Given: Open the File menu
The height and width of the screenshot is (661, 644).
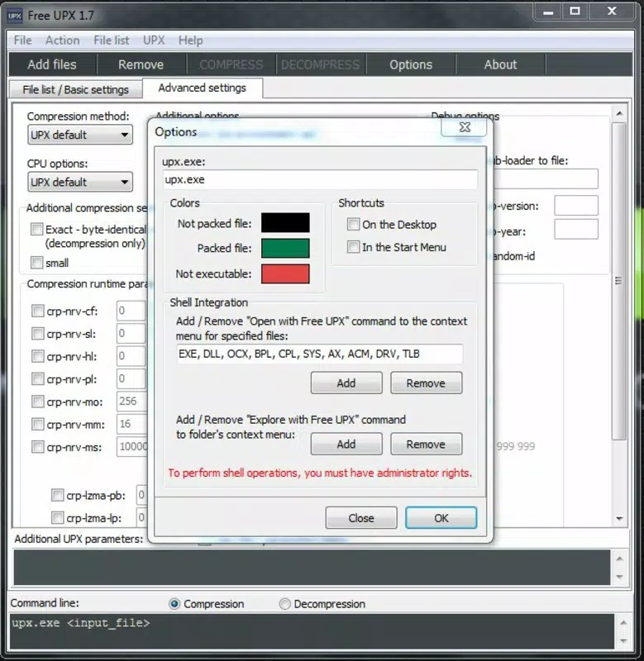Looking at the screenshot, I should [x=23, y=40].
